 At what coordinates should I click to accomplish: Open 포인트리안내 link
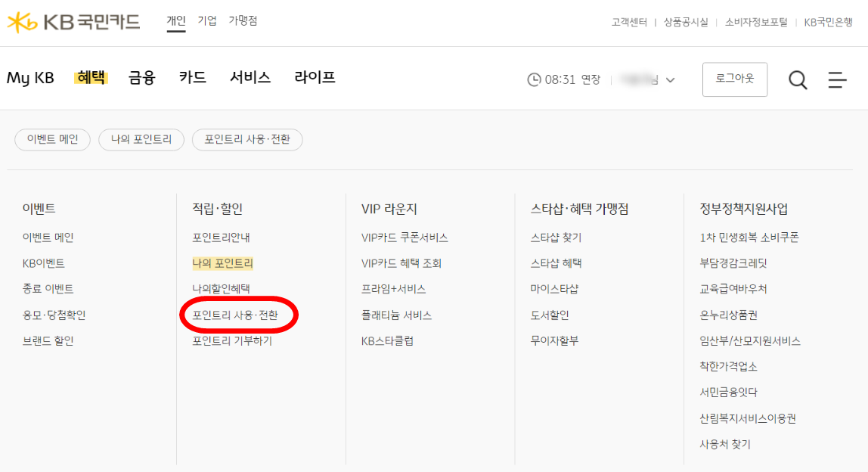tap(221, 238)
